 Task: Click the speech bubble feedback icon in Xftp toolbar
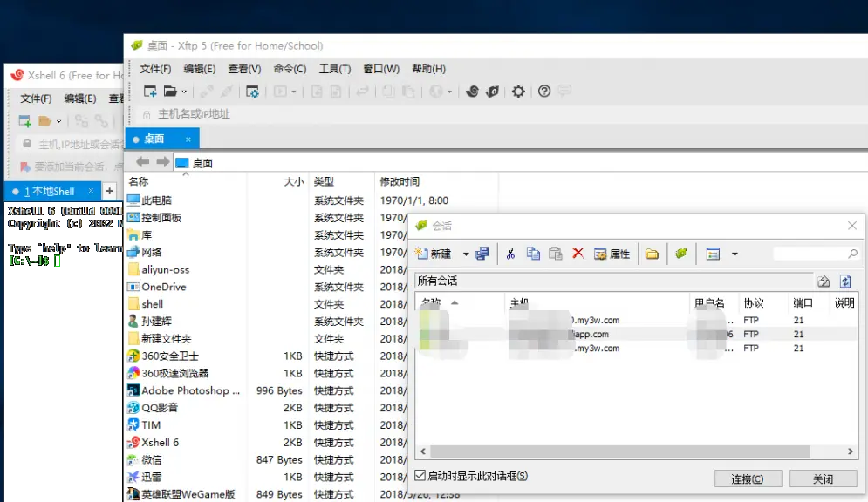click(x=564, y=90)
